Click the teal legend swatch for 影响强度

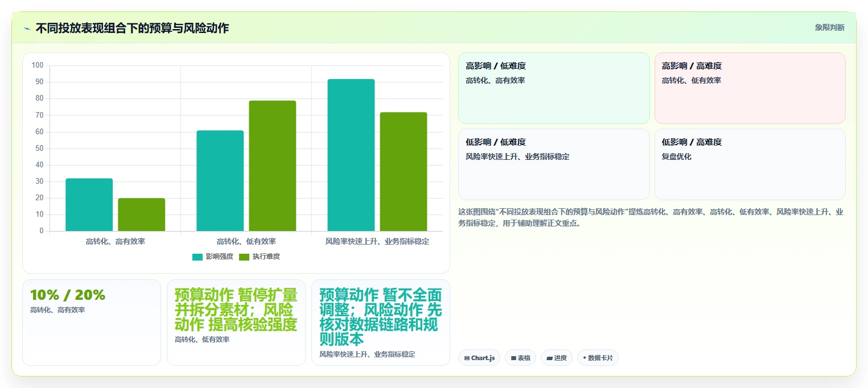coord(198,257)
